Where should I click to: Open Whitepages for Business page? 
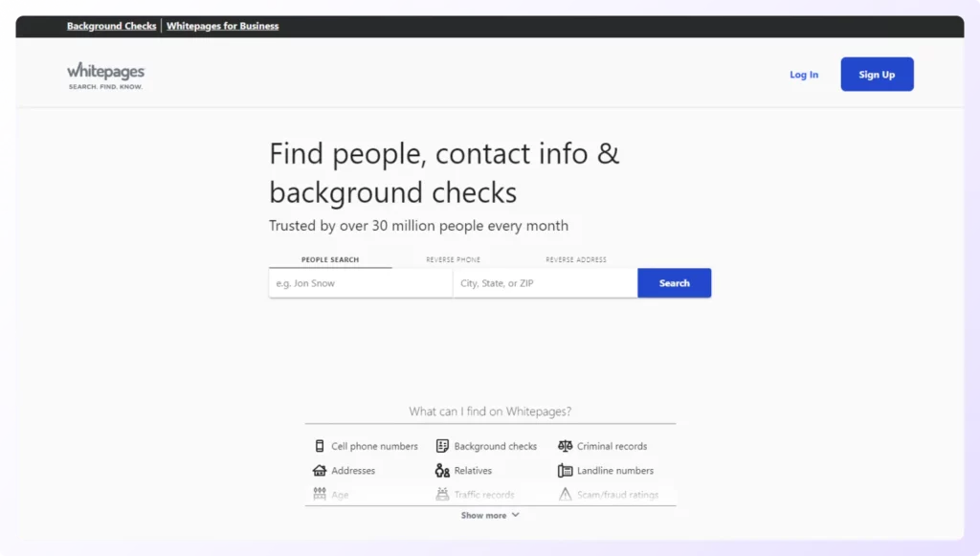pos(222,26)
